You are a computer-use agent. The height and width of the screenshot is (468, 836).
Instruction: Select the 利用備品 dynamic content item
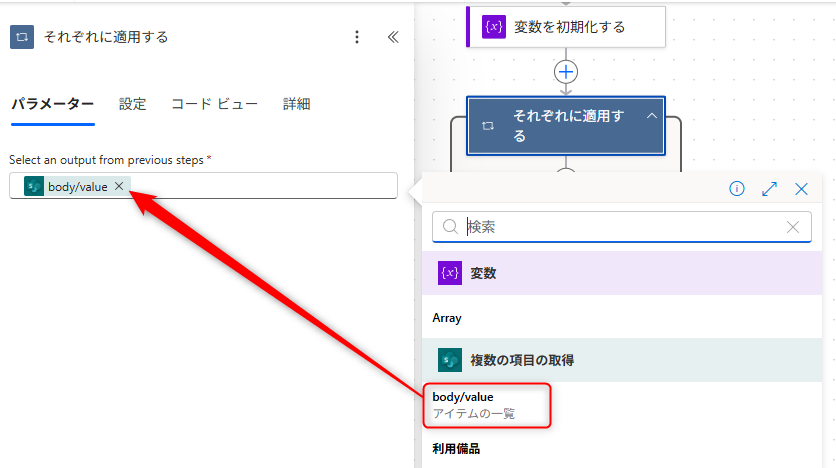[456, 449]
